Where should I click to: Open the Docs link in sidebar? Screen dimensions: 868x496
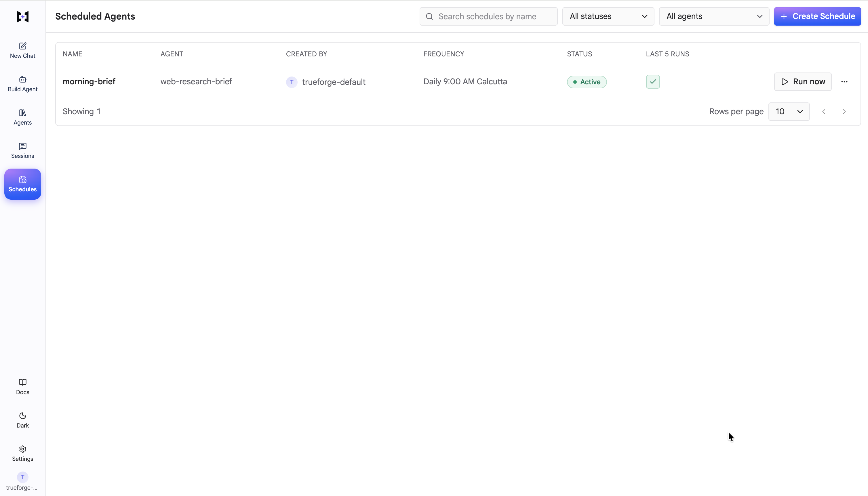click(x=22, y=387)
